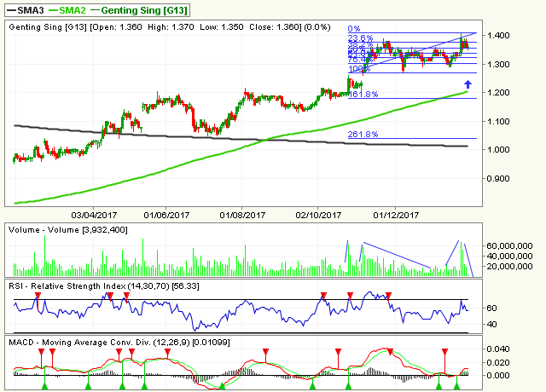Click the 01/06/2017 date label
546x392 pixels.
coord(166,216)
